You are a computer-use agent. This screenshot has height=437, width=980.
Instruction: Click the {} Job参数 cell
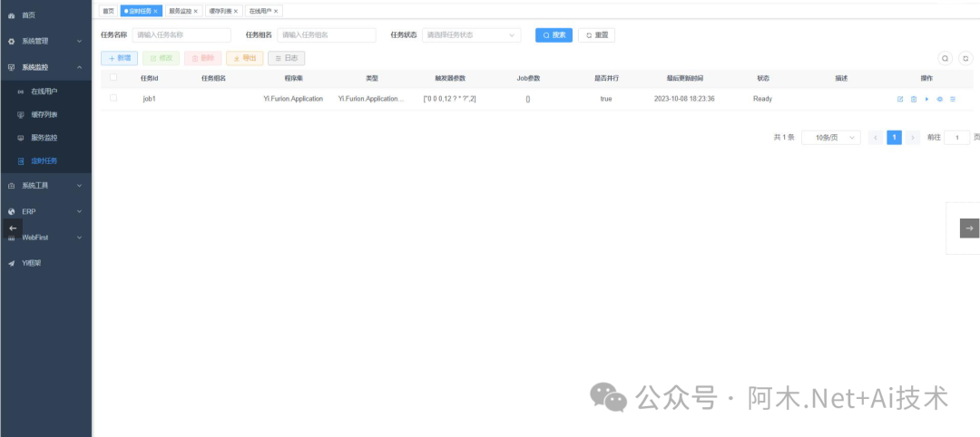click(528, 99)
